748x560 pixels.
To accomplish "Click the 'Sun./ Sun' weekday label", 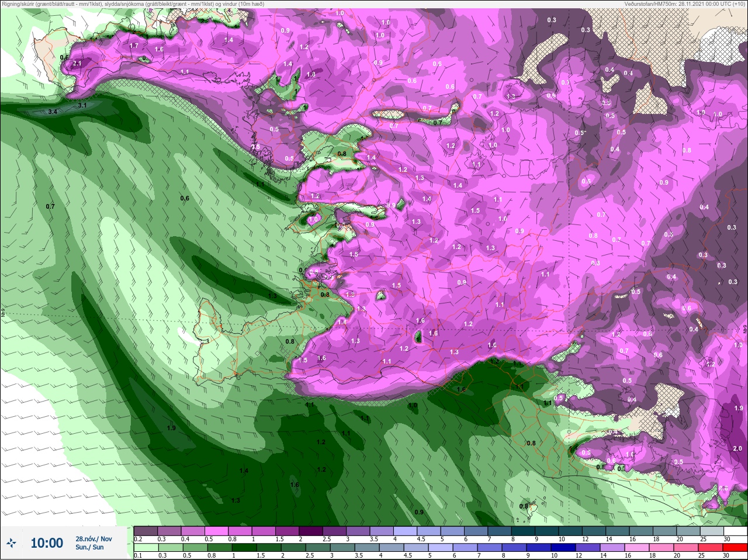I will click(x=89, y=548).
